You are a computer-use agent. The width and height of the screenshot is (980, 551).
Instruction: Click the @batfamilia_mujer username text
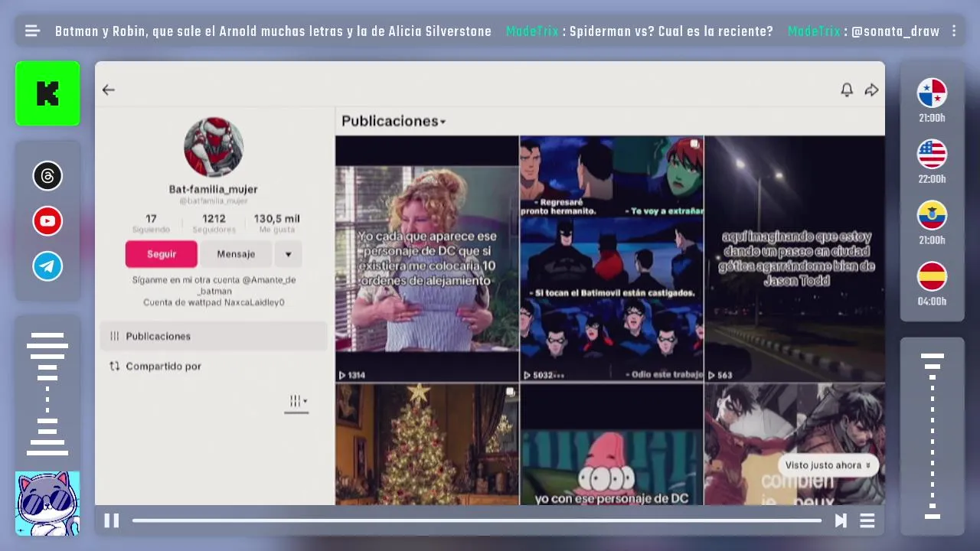(214, 201)
